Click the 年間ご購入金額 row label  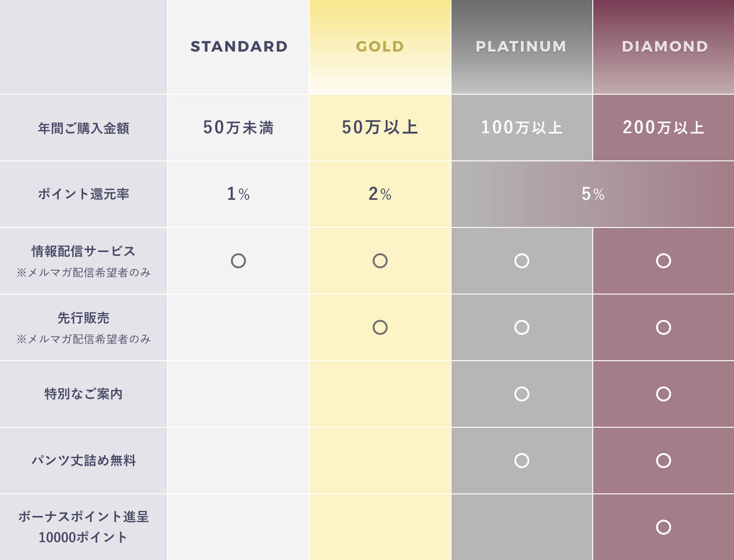(x=84, y=128)
